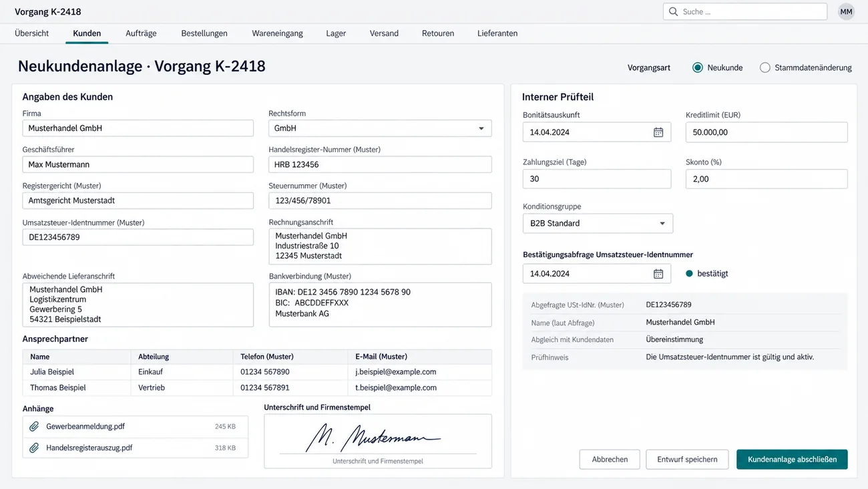Click the Abweichende Lieferanschrift text area

pyautogui.click(x=138, y=305)
